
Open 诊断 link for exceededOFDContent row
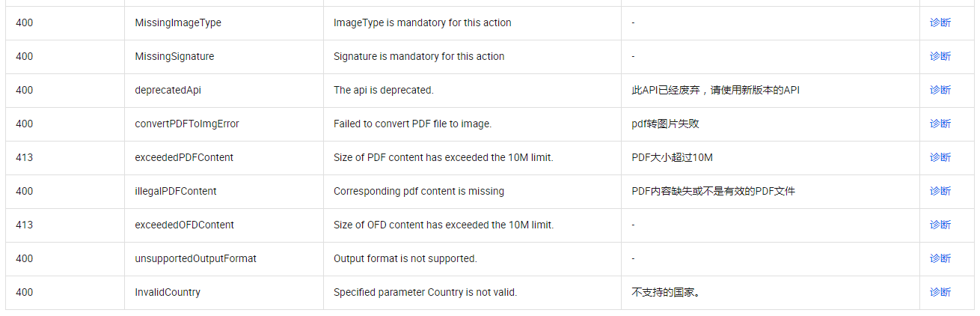(x=940, y=225)
